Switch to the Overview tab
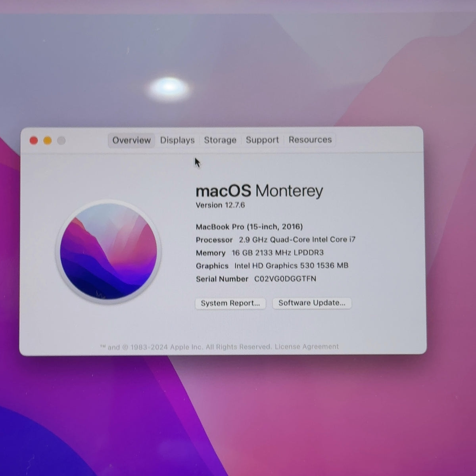This screenshot has width=476, height=476. tap(131, 140)
